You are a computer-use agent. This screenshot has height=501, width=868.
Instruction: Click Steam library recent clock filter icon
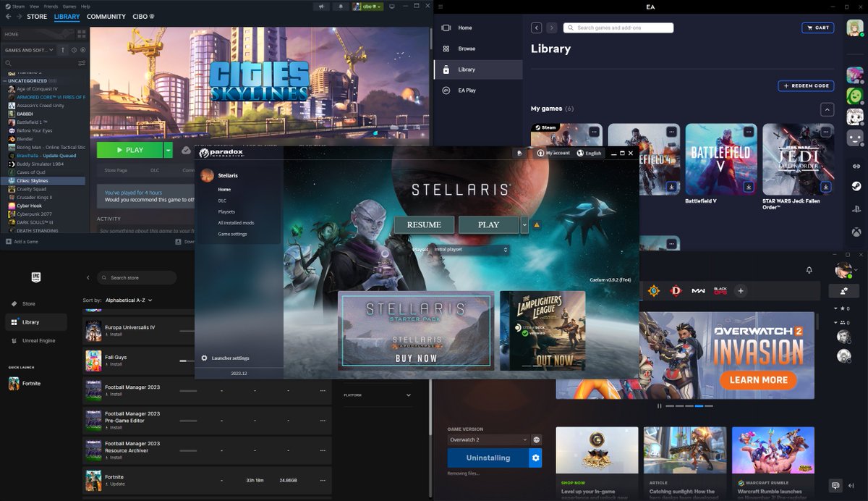tap(74, 50)
